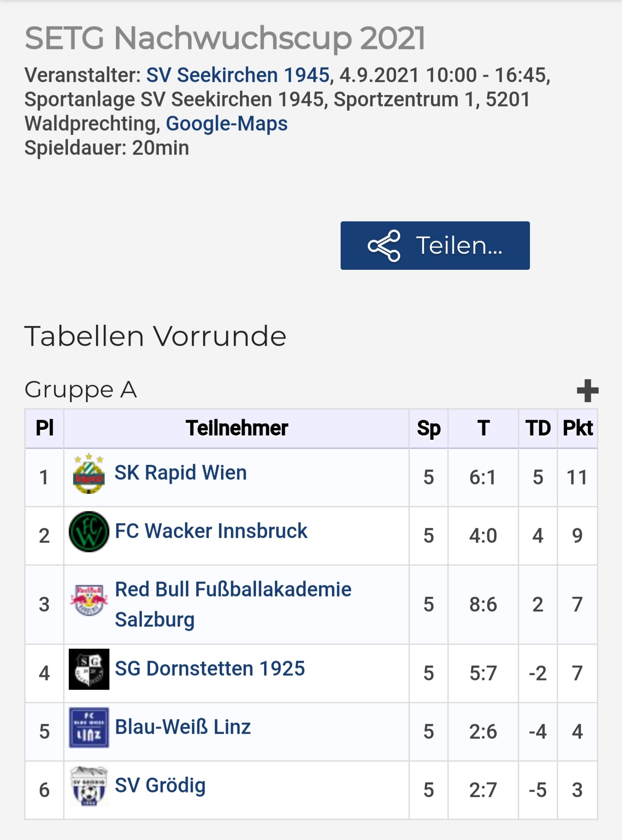Expand Gruppe A with the plus icon
This screenshot has height=840, width=622.
coord(587,391)
